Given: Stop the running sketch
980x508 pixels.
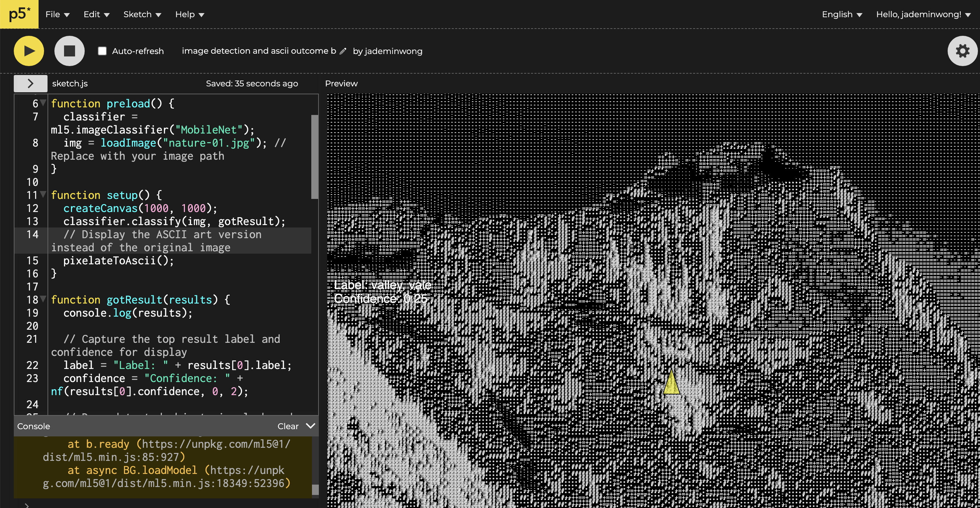Looking at the screenshot, I should [69, 51].
